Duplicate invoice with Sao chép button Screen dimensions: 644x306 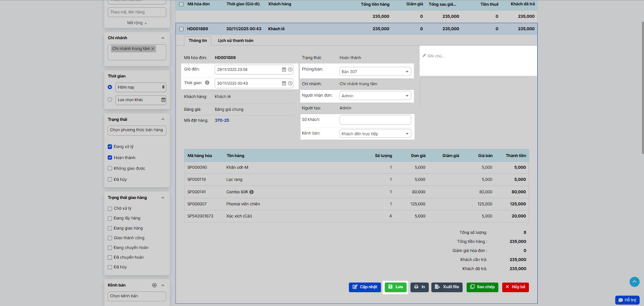coord(482,287)
